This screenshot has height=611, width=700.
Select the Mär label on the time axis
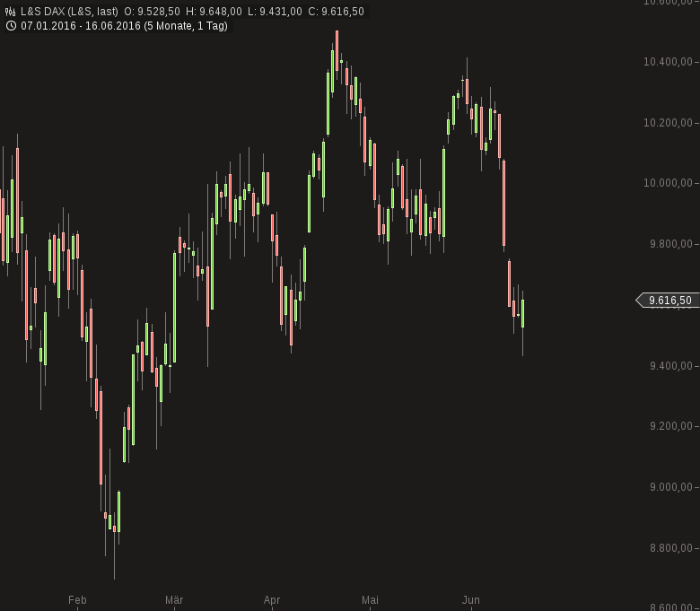click(x=174, y=600)
